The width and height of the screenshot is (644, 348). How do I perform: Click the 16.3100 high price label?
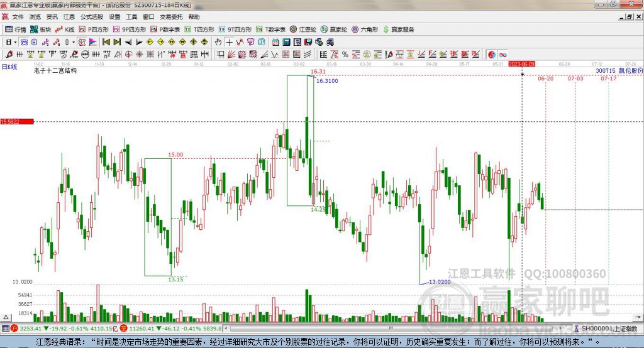(327, 81)
